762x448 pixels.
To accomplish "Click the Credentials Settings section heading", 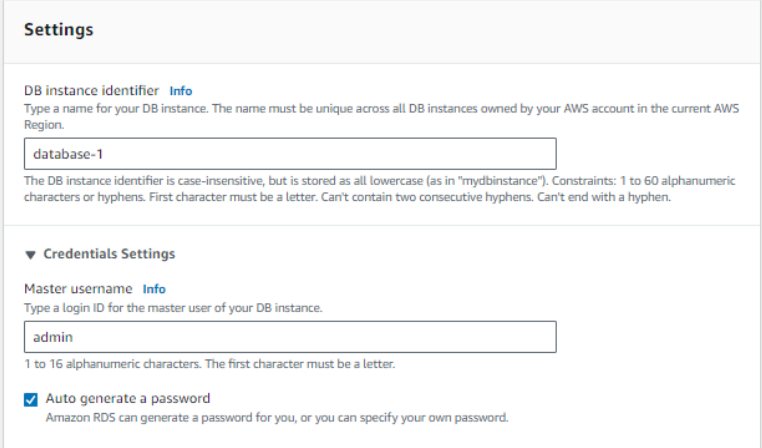I will click(109, 254).
